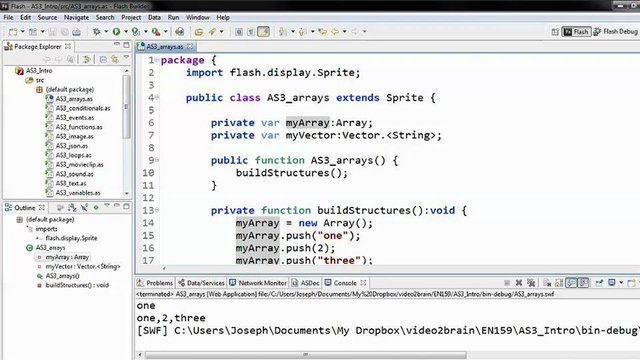Click the Pin Console icon
640x360 pixels.
(599, 282)
